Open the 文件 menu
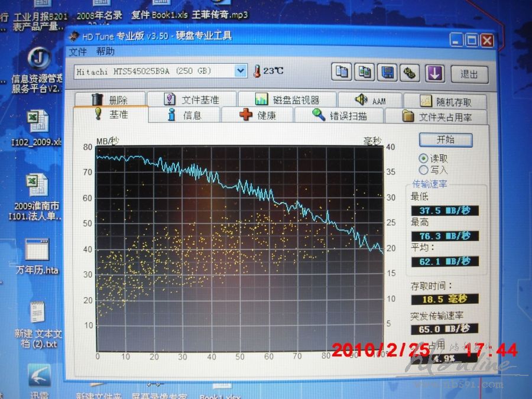This screenshot has width=532, height=399. pos(77,51)
